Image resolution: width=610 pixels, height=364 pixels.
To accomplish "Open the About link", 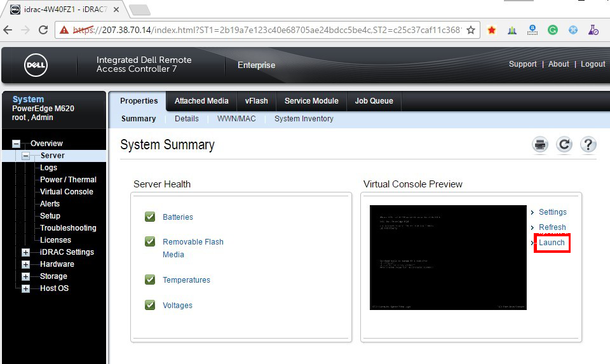I will tap(559, 64).
